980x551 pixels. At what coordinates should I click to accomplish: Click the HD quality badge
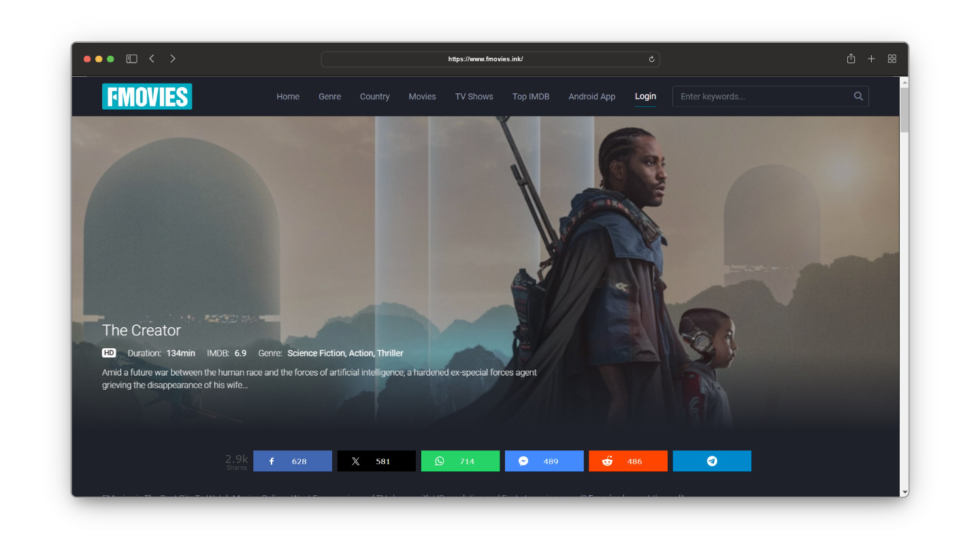pyautogui.click(x=109, y=353)
